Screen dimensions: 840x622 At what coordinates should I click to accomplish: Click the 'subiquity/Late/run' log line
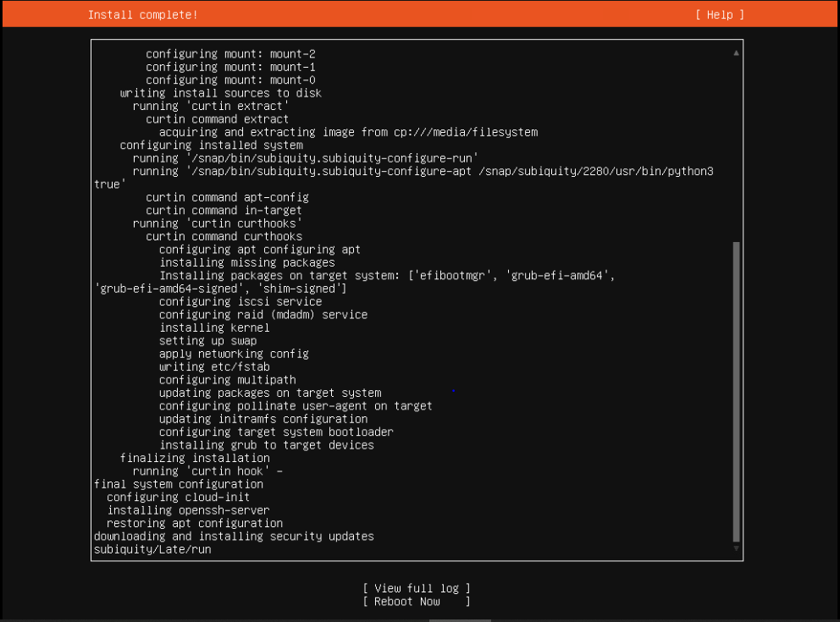pyautogui.click(x=152, y=549)
